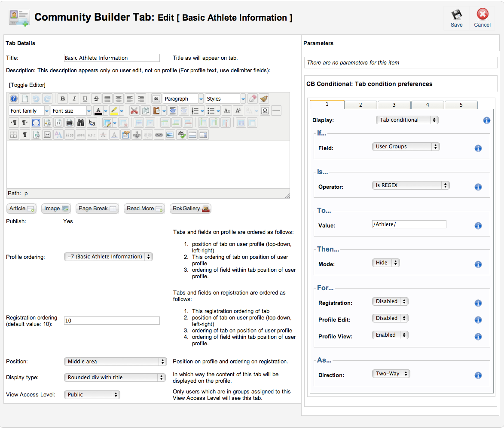Show info for Display setting
Image resolution: width=504 pixels, height=430 pixels.
pos(487,120)
